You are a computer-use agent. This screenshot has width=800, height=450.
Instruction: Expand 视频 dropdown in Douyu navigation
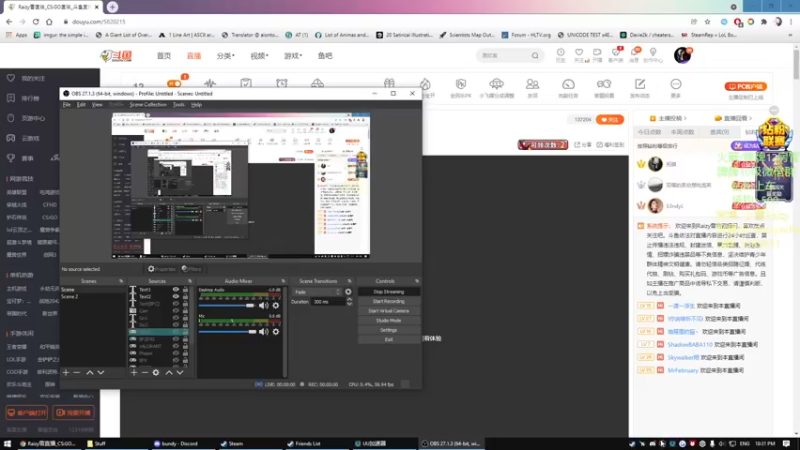[x=259, y=56]
